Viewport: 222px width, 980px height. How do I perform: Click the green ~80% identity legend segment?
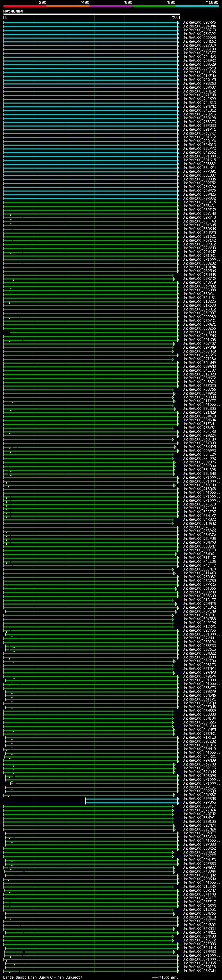[x=154, y=6]
